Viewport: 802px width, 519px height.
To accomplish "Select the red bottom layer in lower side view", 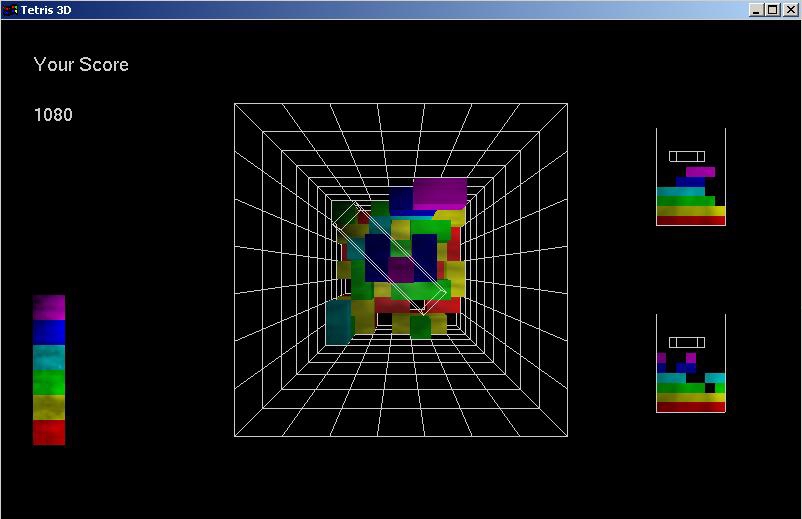I will (x=690, y=407).
